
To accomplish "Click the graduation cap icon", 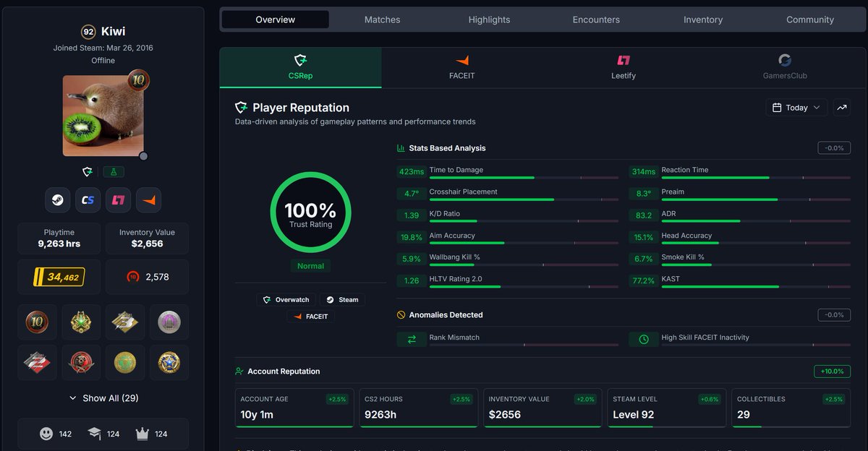I will [x=94, y=434].
